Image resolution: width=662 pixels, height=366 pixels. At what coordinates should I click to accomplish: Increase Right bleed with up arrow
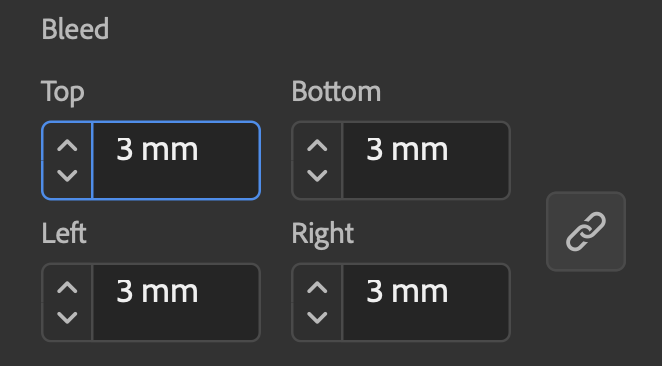[x=317, y=287]
